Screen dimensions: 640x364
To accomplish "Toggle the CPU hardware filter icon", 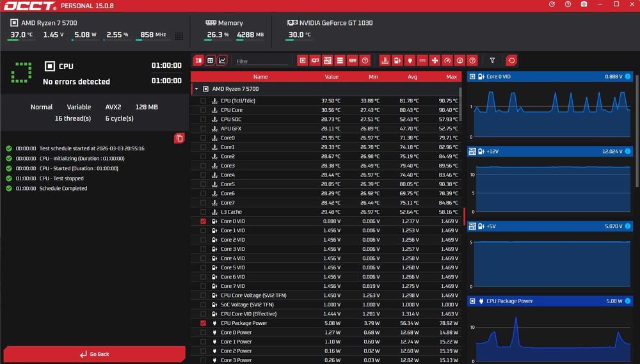I will (x=303, y=61).
